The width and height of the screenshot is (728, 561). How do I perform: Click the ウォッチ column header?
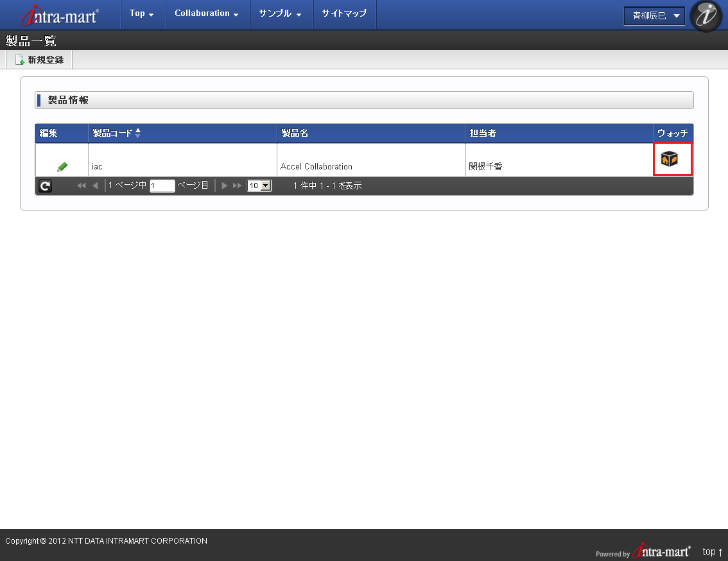(x=673, y=134)
